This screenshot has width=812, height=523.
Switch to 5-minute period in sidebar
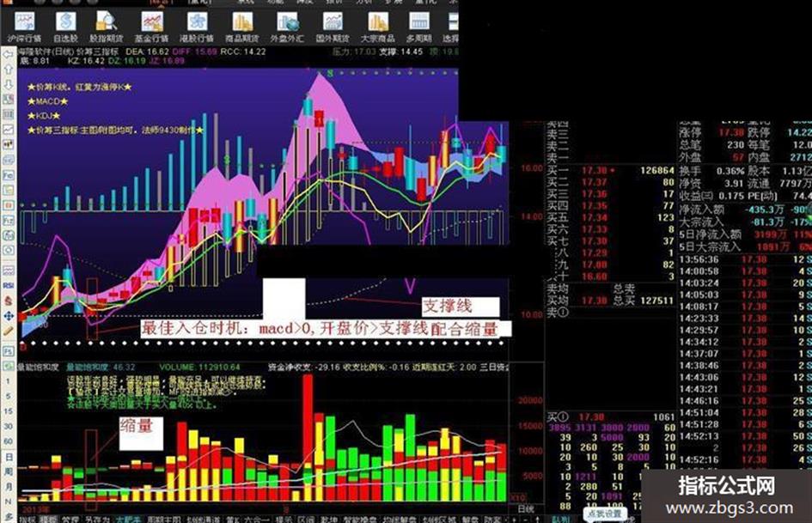(9, 396)
